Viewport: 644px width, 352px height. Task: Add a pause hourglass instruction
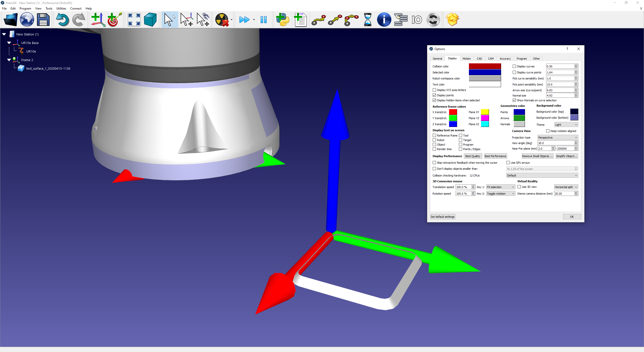pos(368,20)
